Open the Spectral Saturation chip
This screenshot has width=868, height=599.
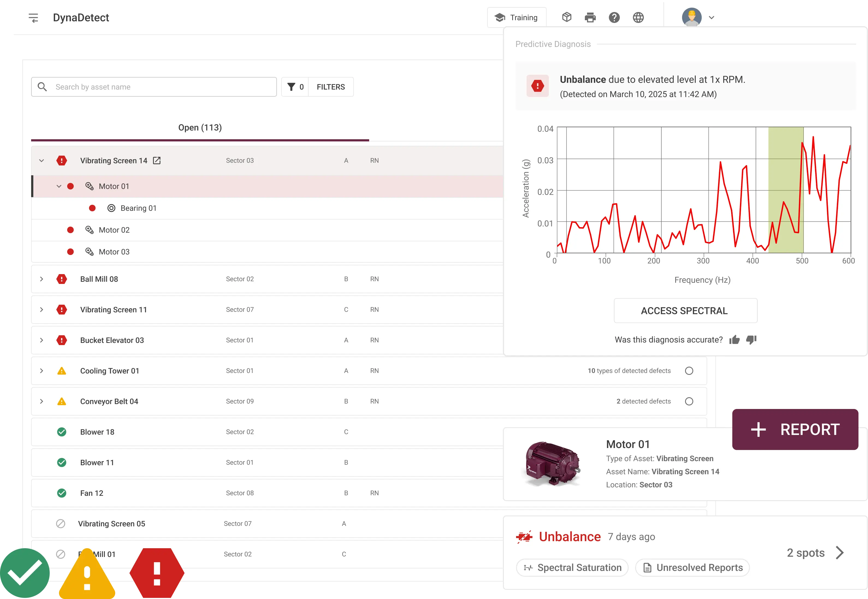[571, 568]
